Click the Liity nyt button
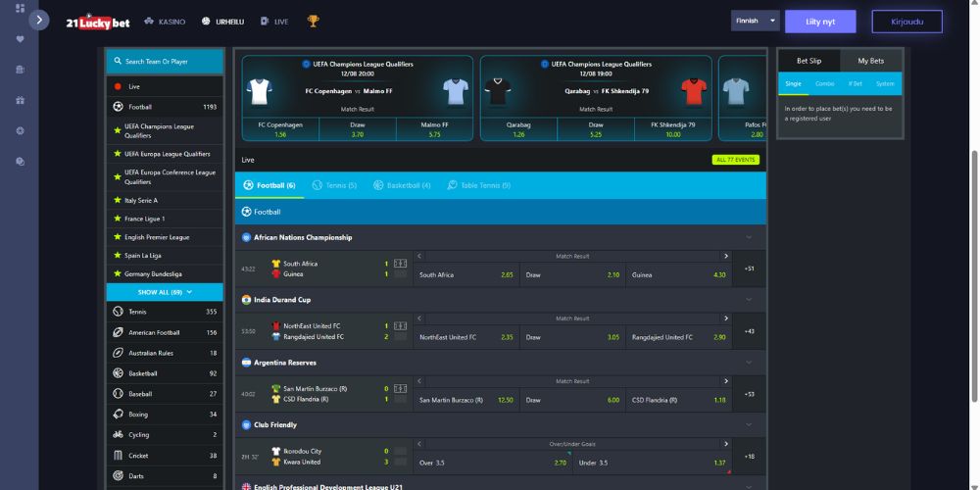This screenshot has height=490, width=980. click(x=820, y=22)
